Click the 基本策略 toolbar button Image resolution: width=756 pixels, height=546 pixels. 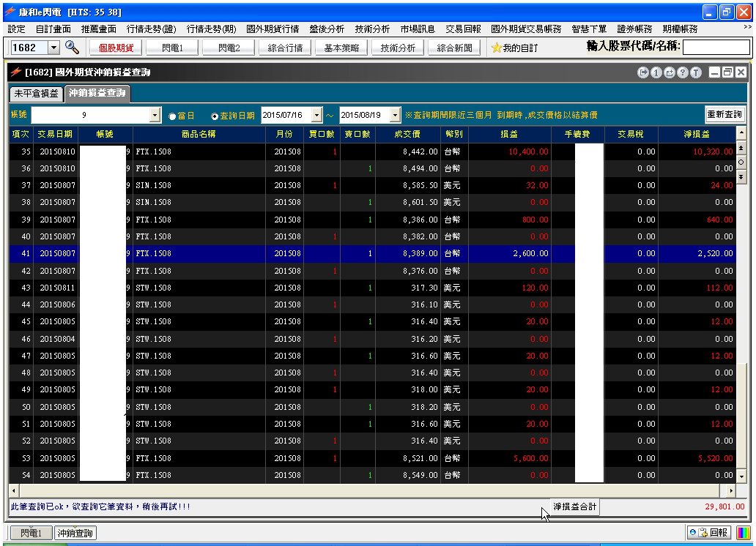341,48
